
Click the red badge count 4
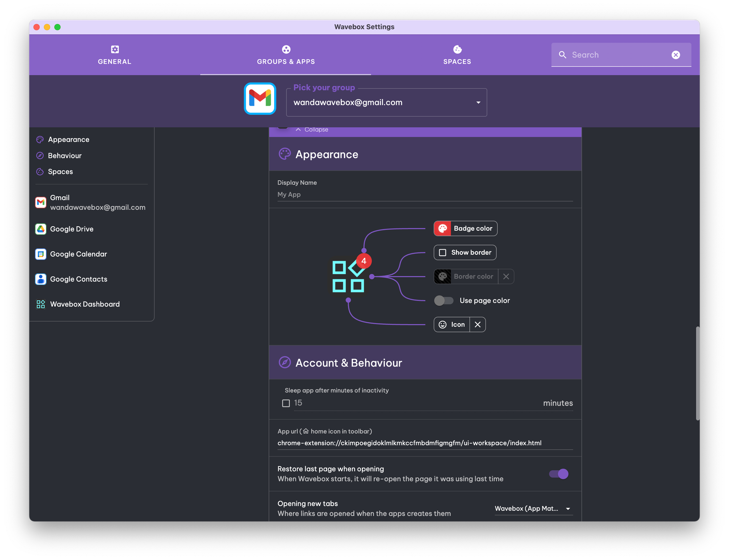tap(364, 261)
